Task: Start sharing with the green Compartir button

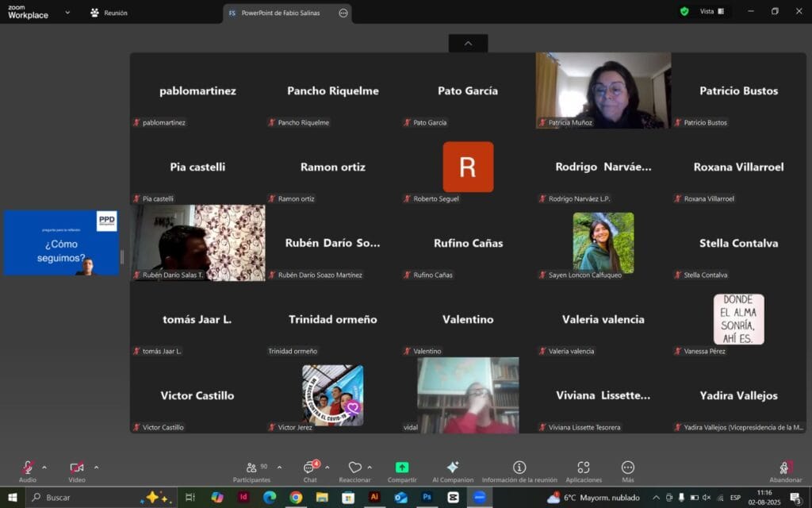Action: coord(402,471)
